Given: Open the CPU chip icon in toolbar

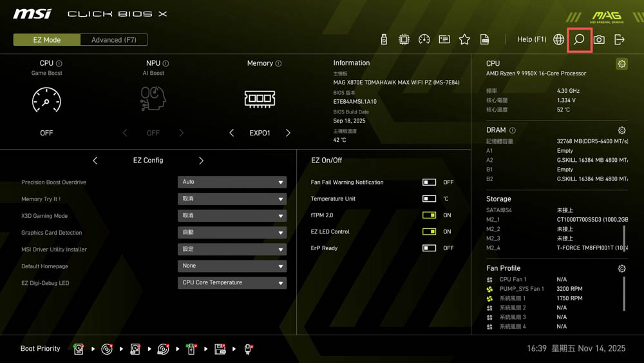Looking at the screenshot, I should (x=404, y=40).
